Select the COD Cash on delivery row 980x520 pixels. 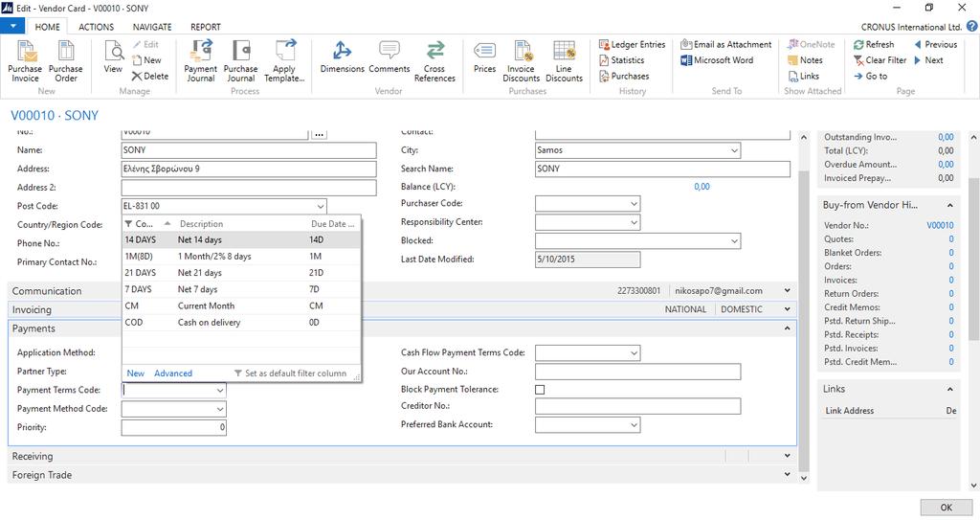[241, 323]
